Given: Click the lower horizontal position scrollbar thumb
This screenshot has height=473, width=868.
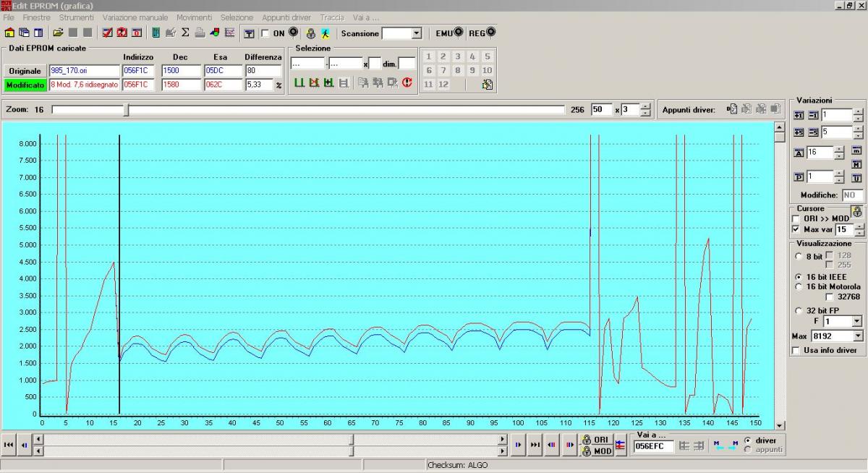Looking at the screenshot, I should pos(352,451).
